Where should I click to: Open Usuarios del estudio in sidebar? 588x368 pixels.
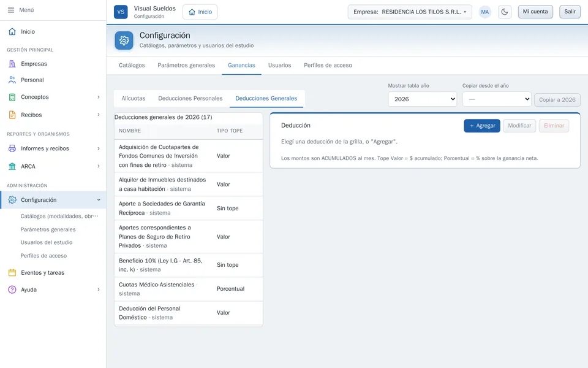(47, 243)
